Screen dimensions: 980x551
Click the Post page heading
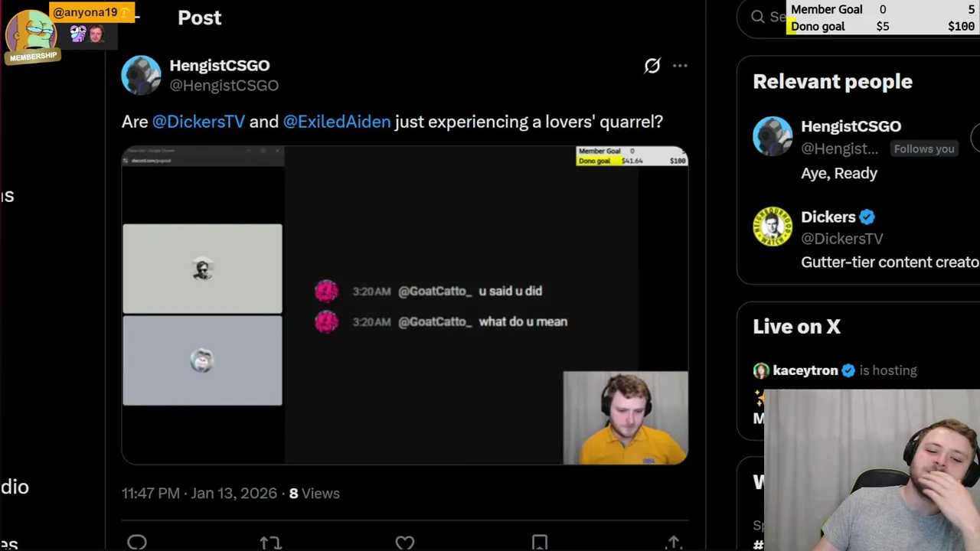(x=200, y=18)
